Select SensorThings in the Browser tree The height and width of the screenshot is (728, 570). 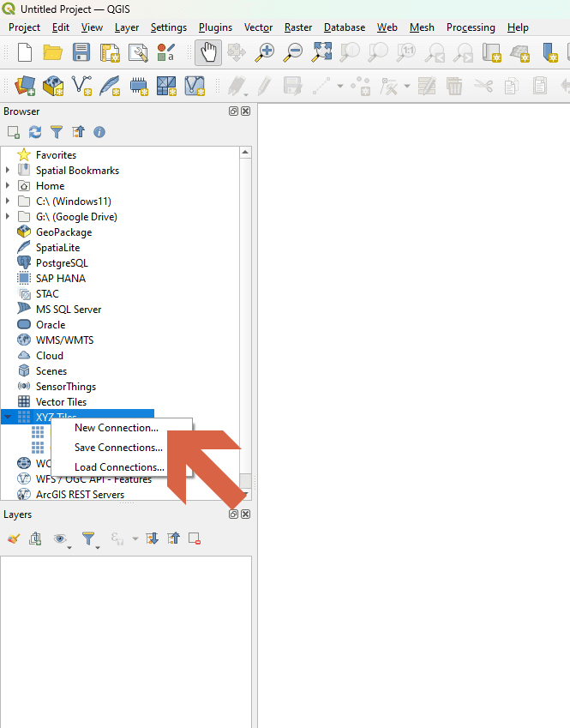[66, 387]
